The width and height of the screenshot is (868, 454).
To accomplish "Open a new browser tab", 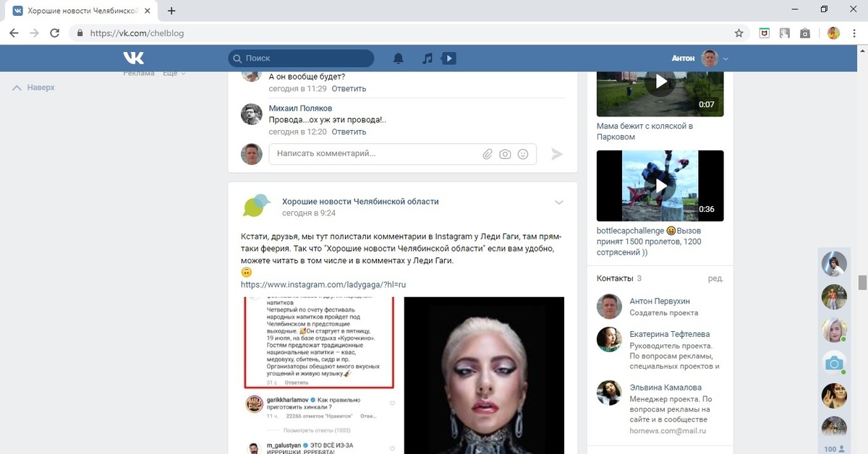I will pos(171,11).
